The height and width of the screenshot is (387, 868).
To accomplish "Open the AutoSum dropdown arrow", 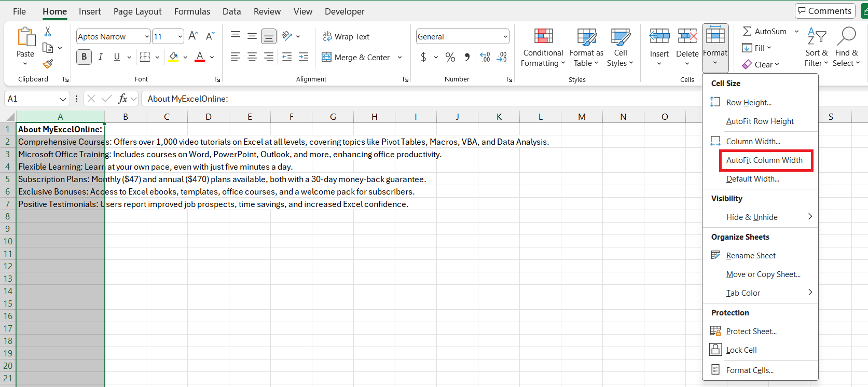I will 796,32.
